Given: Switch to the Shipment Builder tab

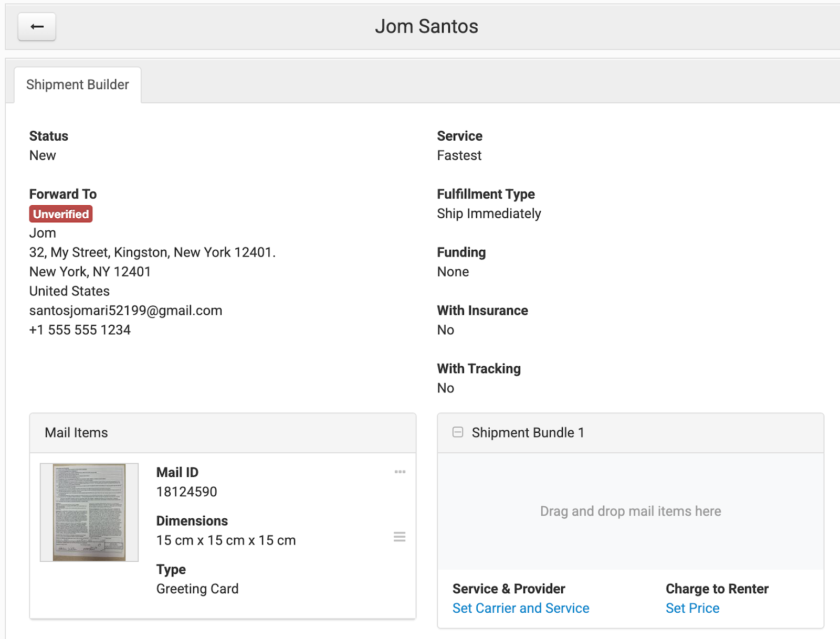Looking at the screenshot, I should pyautogui.click(x=77, y=85).
